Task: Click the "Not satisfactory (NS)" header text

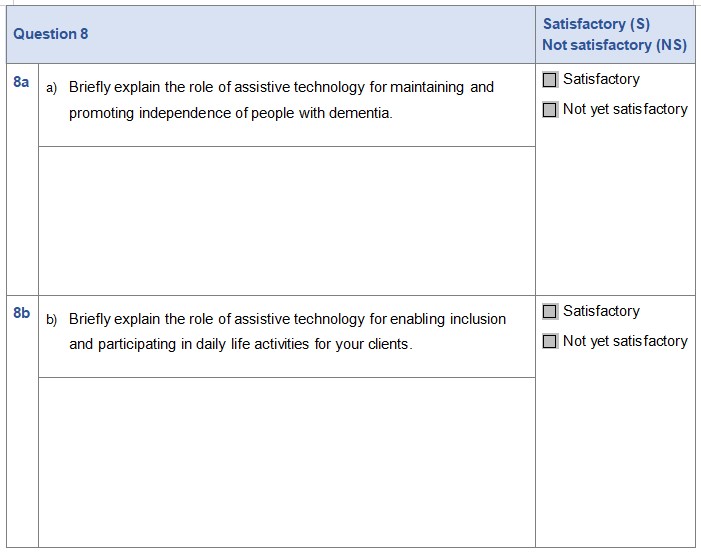Action: [x=614, y=45]
